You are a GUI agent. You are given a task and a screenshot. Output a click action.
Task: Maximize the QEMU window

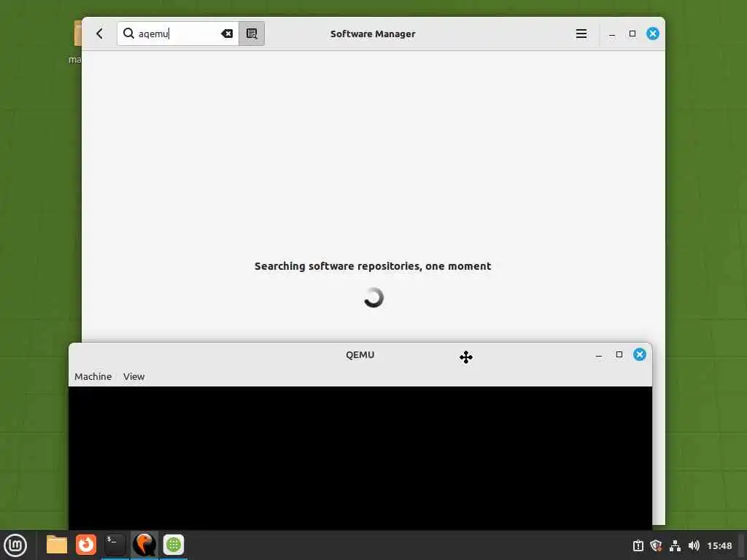click(x=619, y=354)
